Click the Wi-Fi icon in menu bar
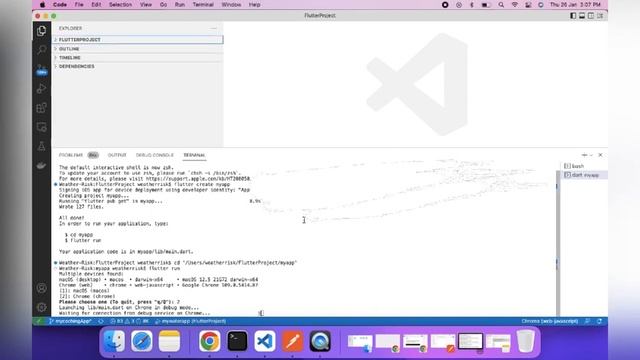This screenshot has width=640, height=360. pyautogui.click(x=515, y=5)
